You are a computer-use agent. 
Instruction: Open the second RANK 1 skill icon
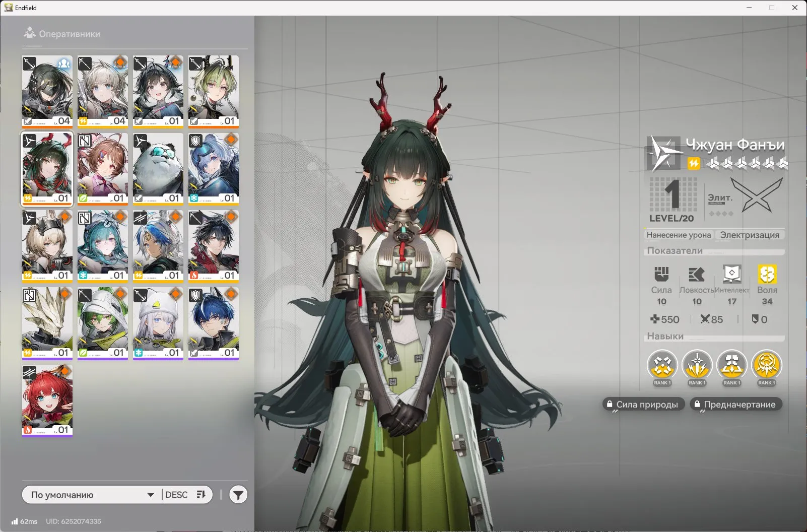pos(697,365)
